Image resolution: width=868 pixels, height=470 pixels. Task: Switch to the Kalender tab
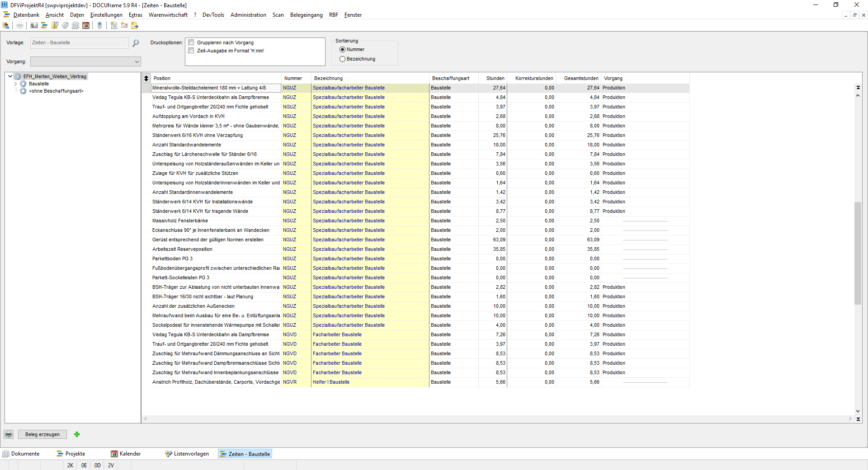point(126,454)
